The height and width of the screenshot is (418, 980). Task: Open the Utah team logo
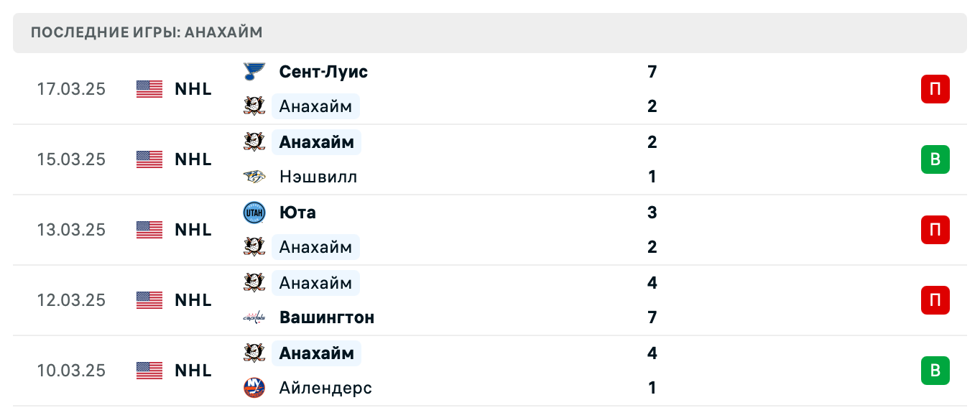(x=254, y=212)
